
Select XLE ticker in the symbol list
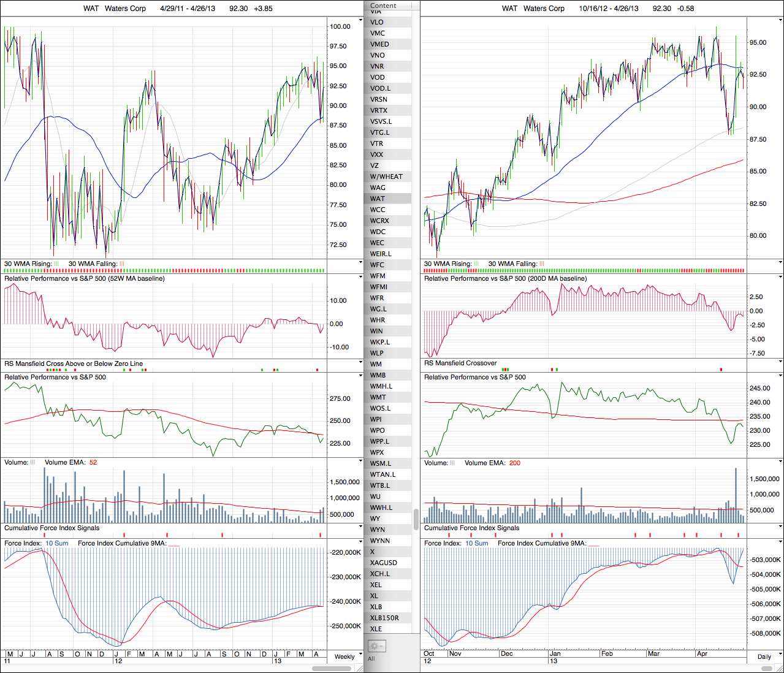pyautogui.click(x=376, y=629)
